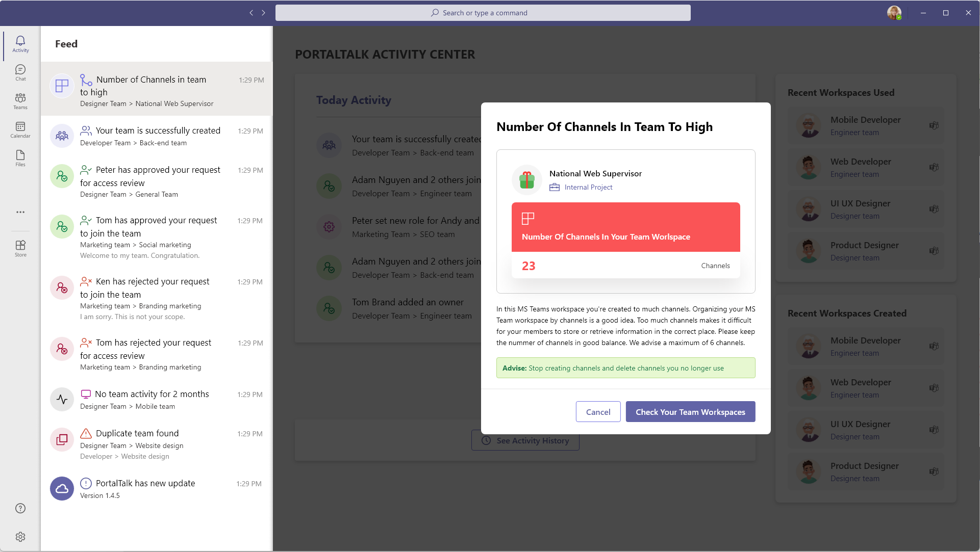Viewport: 980px width, 552px height.
Task: Open Mobile Developer in Recent Workspaces Created
Action: [x=866, y=346]
